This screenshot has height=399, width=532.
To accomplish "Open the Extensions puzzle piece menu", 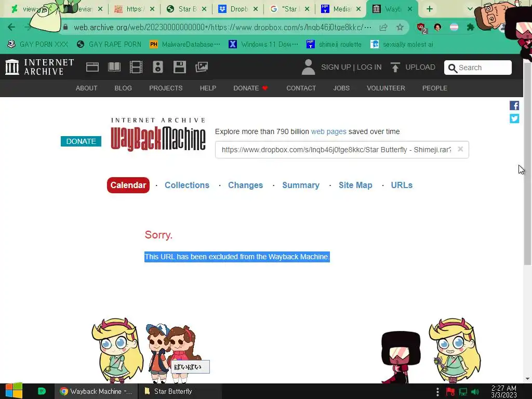I will [470, 27].
